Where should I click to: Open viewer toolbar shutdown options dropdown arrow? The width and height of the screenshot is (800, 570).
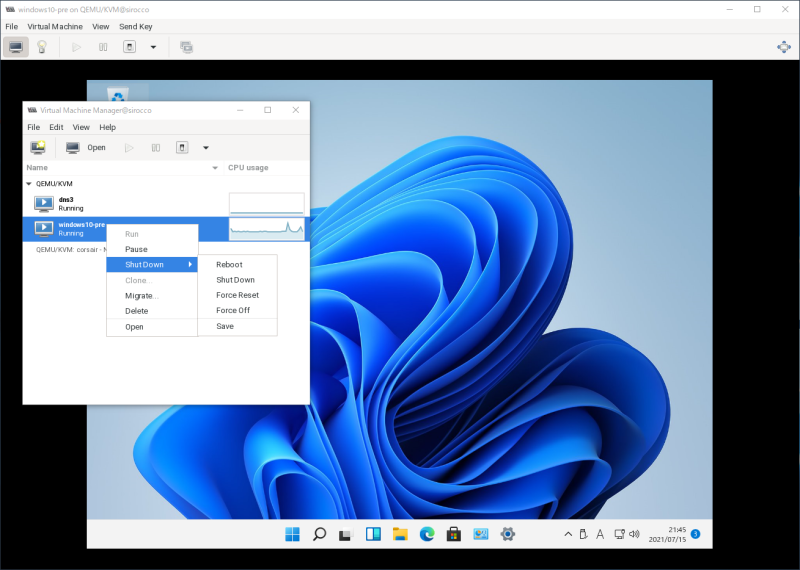pyautogui.click(x=153, y=47)
